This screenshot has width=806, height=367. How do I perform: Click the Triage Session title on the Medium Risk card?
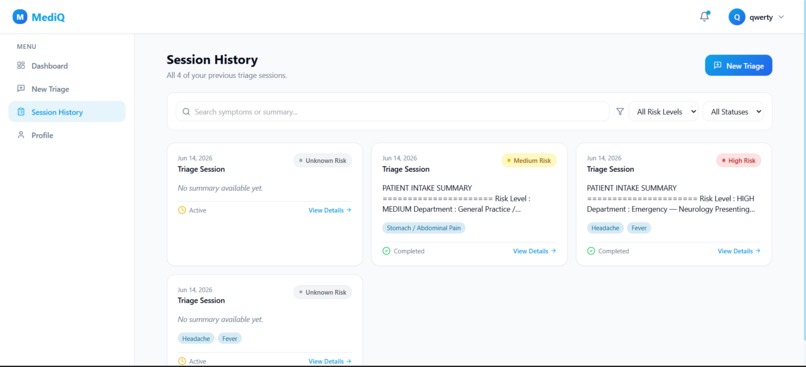pos(406,169)
